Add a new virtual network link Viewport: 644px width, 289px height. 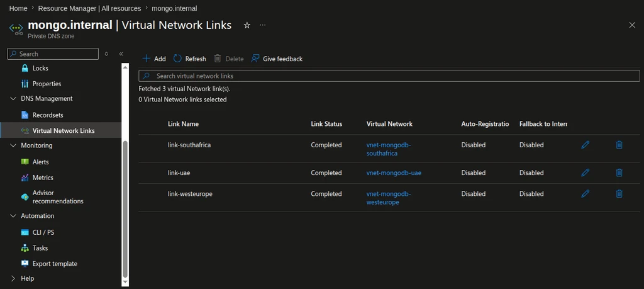tap(154, 59)
